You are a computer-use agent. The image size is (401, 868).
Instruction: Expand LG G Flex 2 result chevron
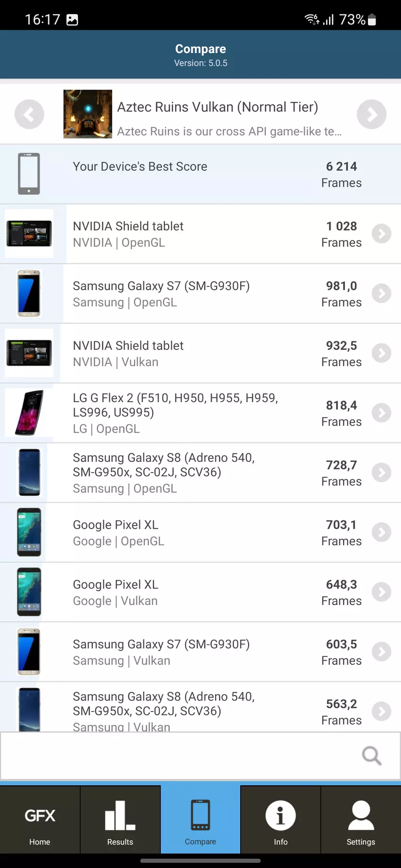pos(381,413)
